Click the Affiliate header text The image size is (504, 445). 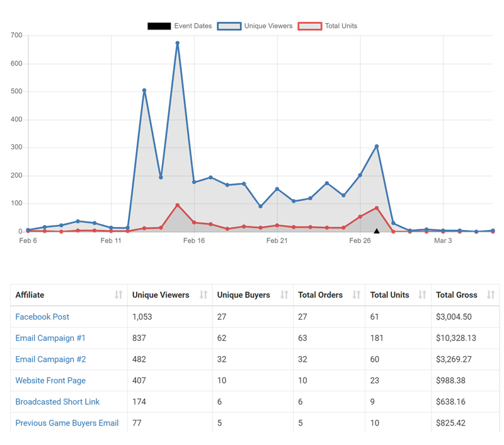click(x=31, y=295)
